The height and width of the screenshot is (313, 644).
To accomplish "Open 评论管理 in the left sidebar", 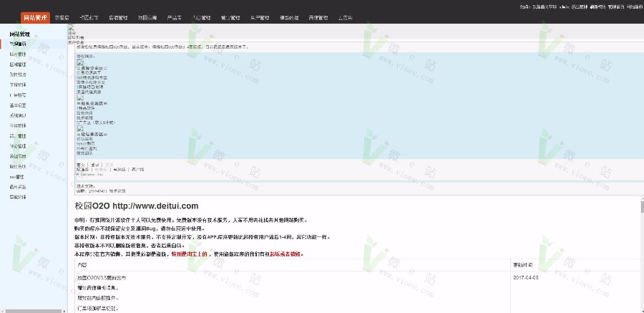I will pyautogui.click(x=18, y=146).
